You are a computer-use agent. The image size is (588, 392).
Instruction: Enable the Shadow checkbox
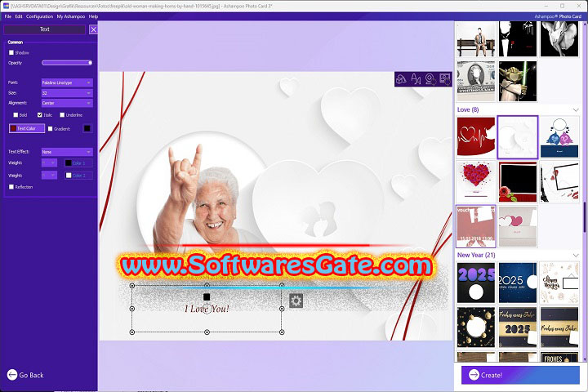pyautogui.click(x=11, y=52)
